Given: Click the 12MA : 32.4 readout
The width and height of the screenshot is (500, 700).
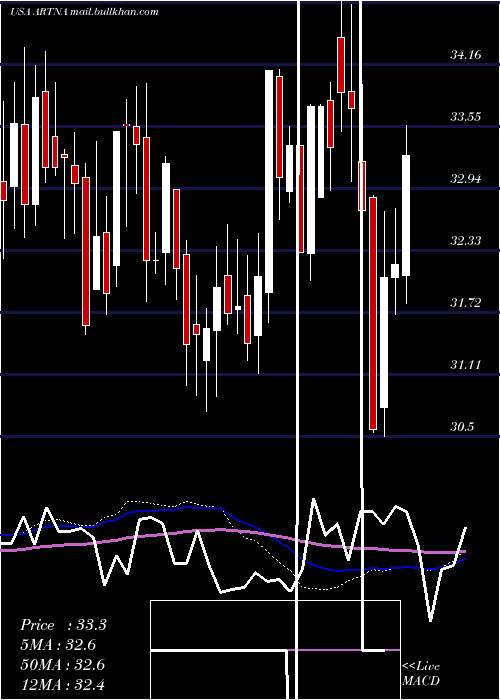Looking at the screenshot, I should click(x=63, y=685).
